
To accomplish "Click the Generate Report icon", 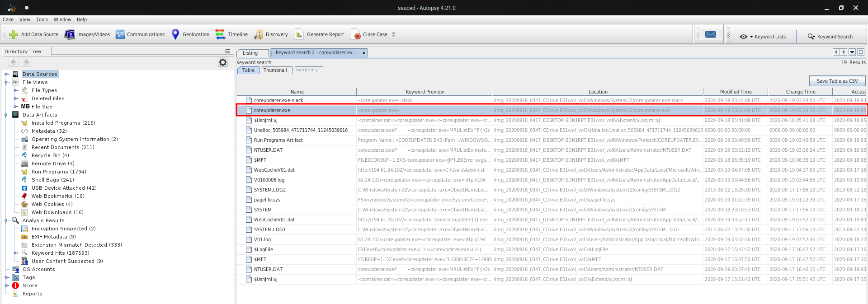I will point(299,34).
